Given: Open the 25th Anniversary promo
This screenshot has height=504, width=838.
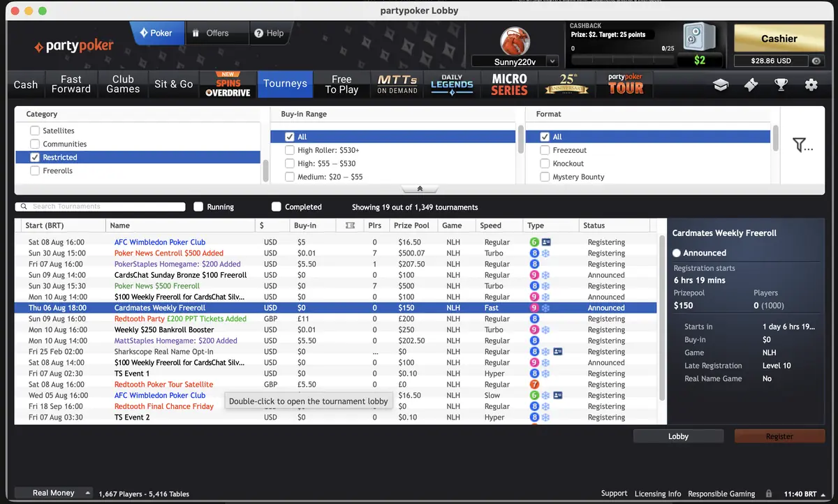Looking at the screenshot, I should pos(567,84).
